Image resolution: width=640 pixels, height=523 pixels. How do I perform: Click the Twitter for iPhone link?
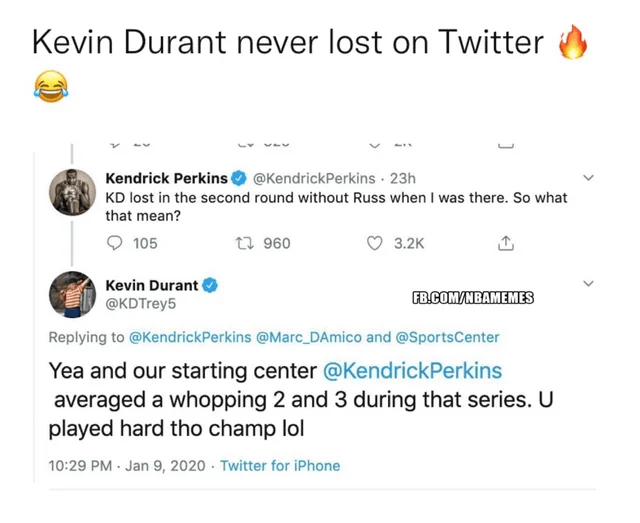click(x=280, y=466)
